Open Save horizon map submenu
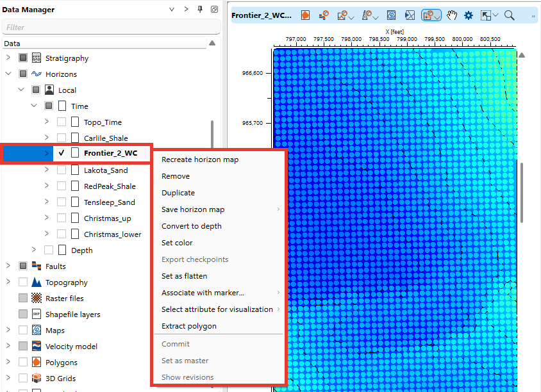This screenshot has width=541, height=392. [x=192, y=209]
